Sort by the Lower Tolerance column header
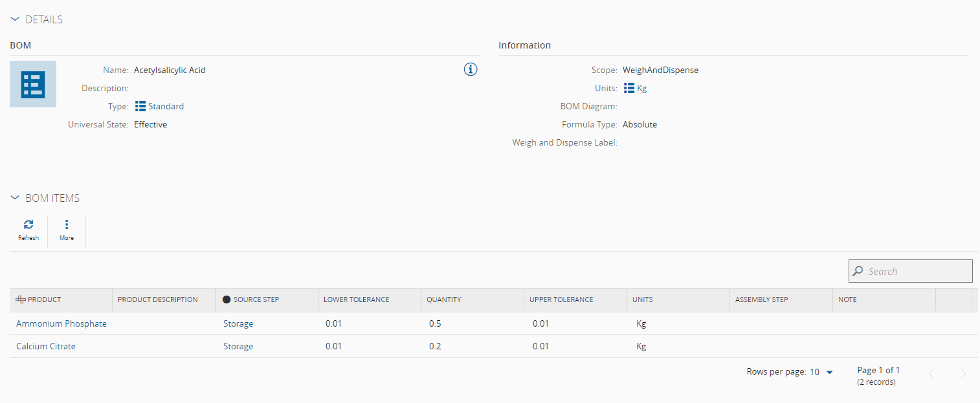 357,300
